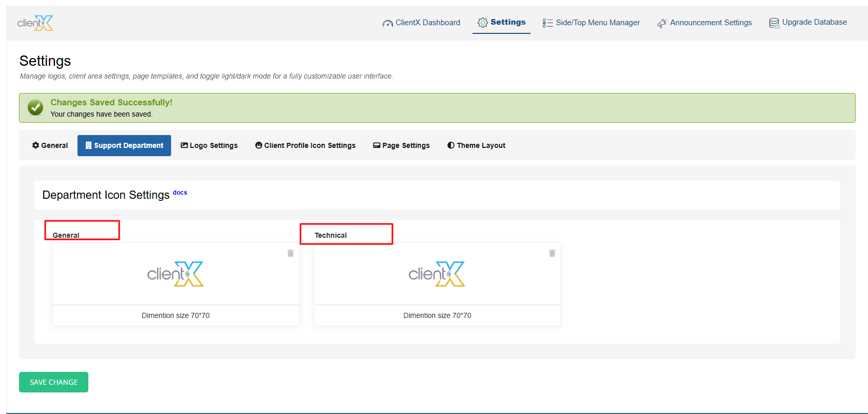Click the Technical department logo thumbnail
The height and width of the screenshot is (414, 868).
point(437,274)
